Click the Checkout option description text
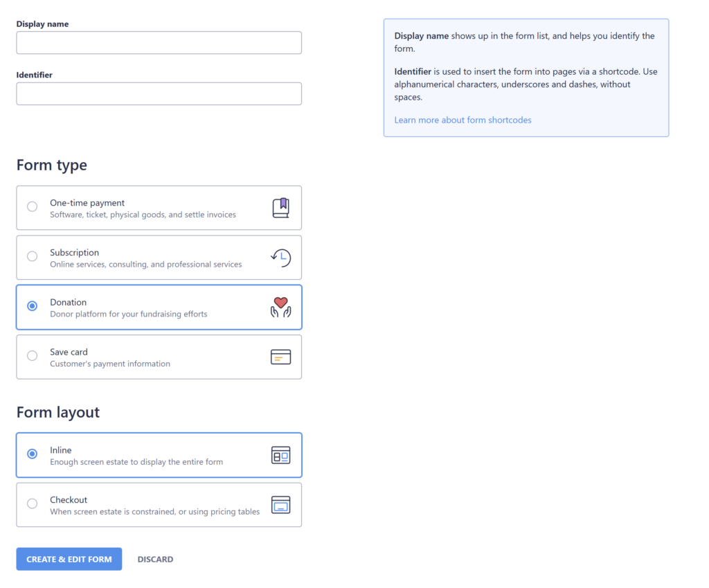Screen dimensions: 709x588 click(x=154, y=512)
